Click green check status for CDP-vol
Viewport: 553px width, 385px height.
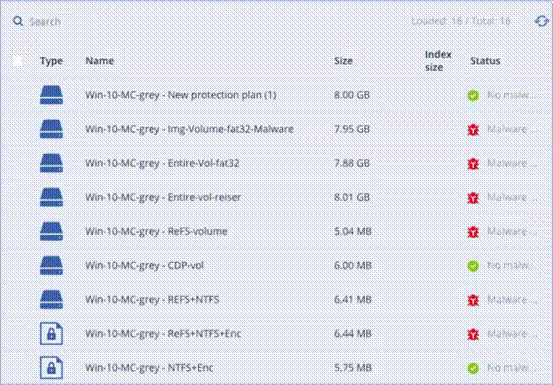473,265
